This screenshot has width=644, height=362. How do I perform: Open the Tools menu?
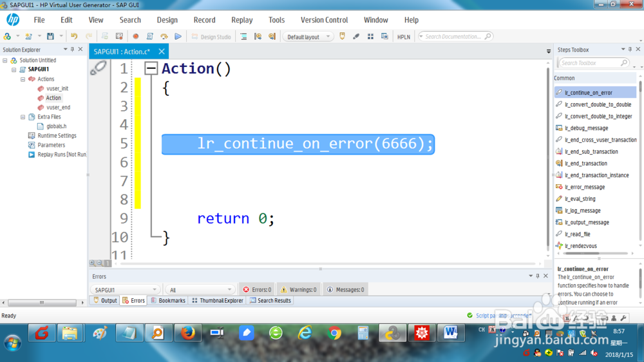pos(276,20)
